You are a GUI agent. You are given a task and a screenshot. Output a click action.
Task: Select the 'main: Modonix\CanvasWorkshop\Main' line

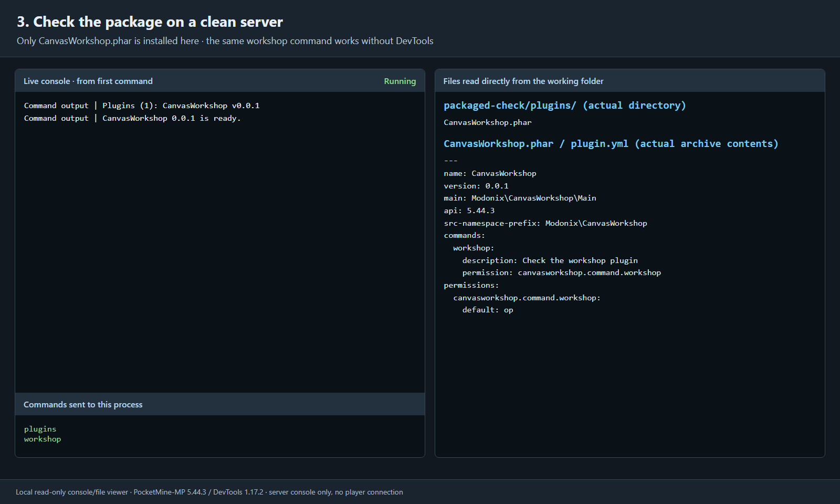point(520,198)
